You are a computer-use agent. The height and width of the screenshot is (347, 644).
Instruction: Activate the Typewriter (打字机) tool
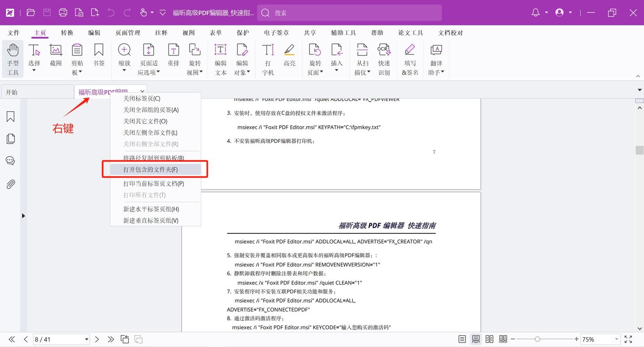point(268,59)
